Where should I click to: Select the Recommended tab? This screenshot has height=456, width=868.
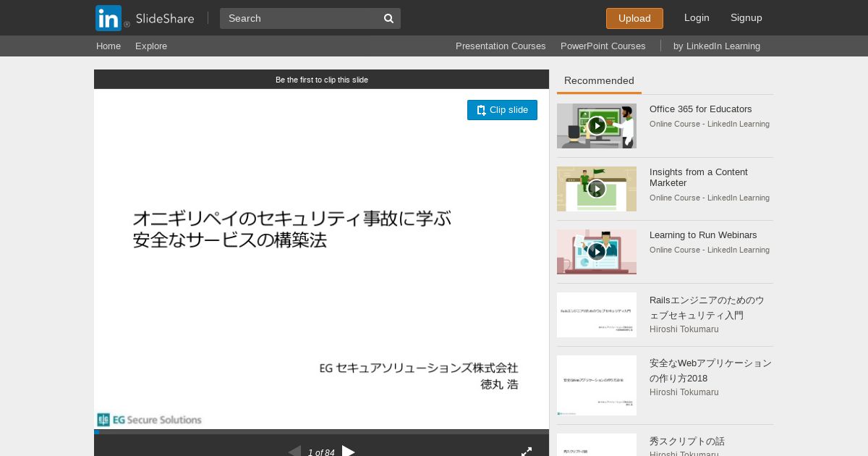599,81
